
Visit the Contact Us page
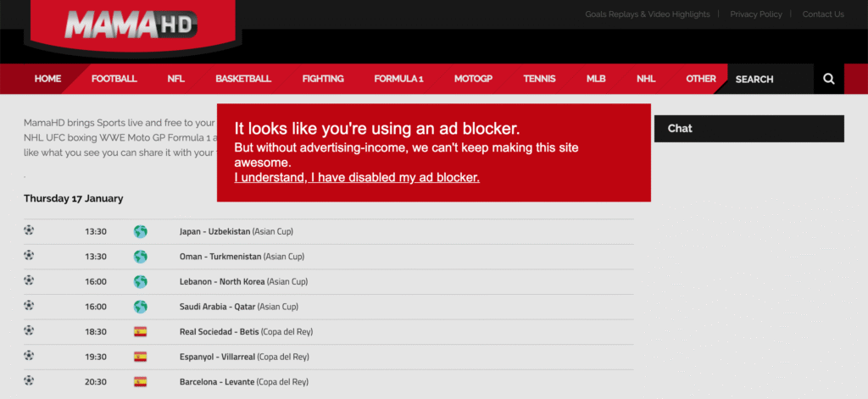(x=823, y=14)
